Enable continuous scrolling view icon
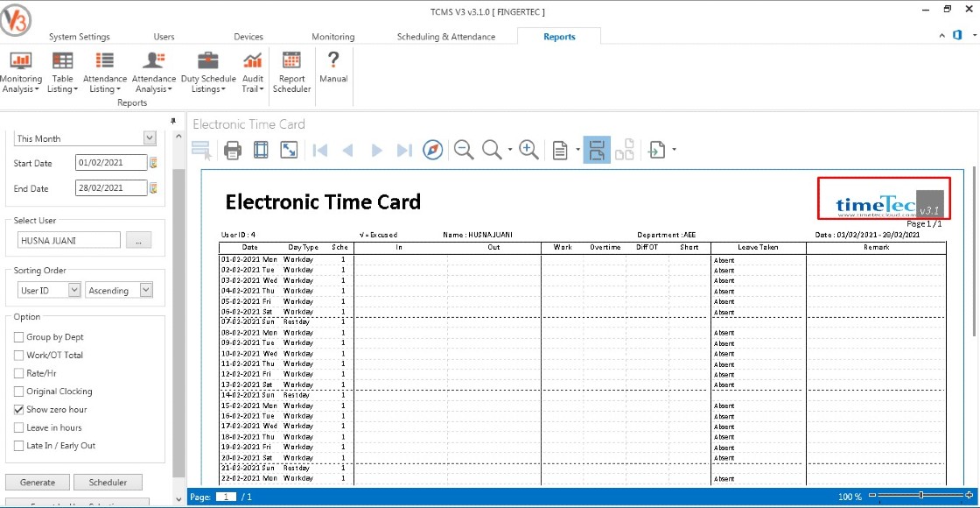980x508 pixels. tap(597, 150)
